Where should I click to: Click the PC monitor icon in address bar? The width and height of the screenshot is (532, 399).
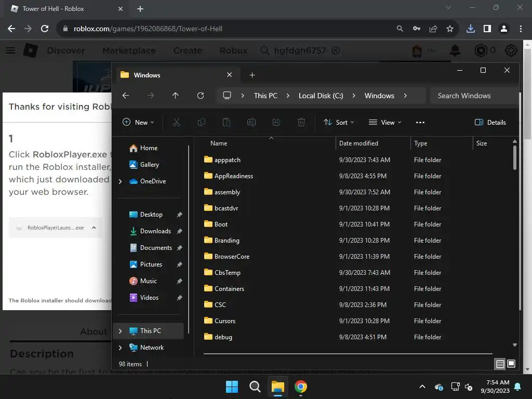pyautogui.click(x=227, y=96)
